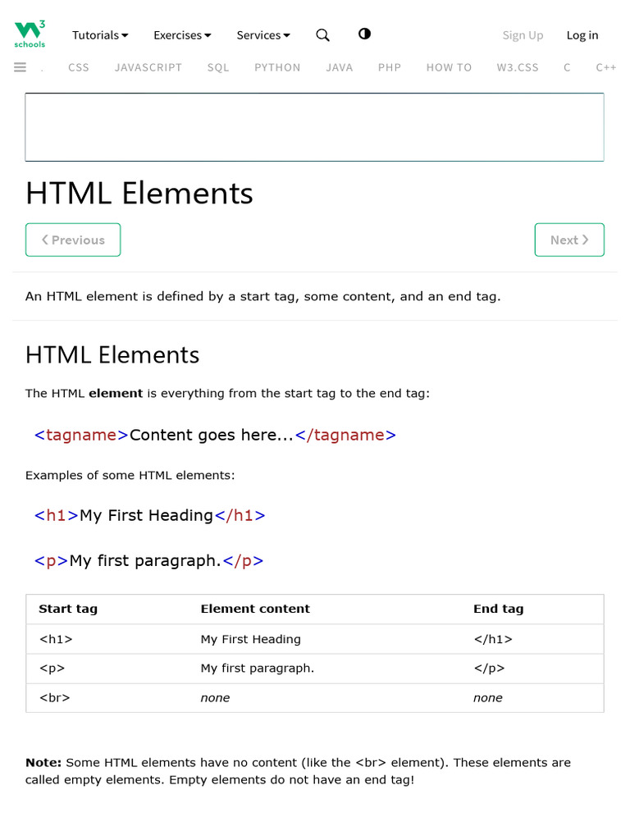630x840 pixels.
Task: Click the W3Schools logo
Action: coord(30,34)
